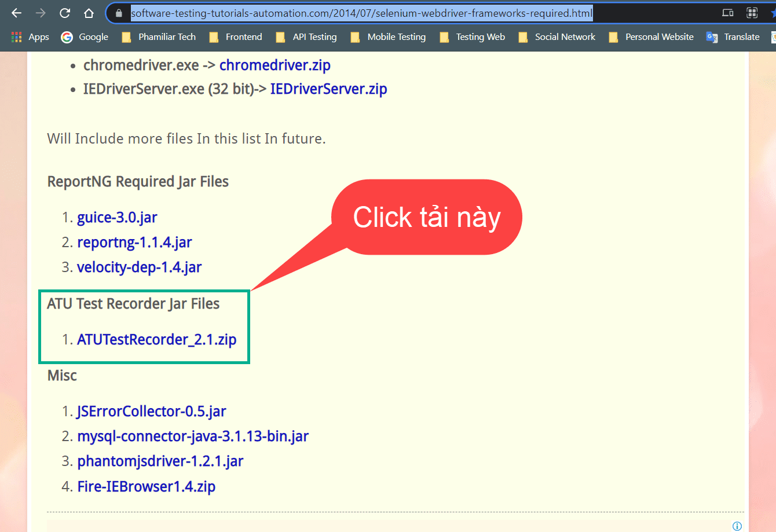Expand the Phamiliar Tech bookmark folder
This screenshot has height=532, width=776.
pyautogui.click(x=159, y=37)
